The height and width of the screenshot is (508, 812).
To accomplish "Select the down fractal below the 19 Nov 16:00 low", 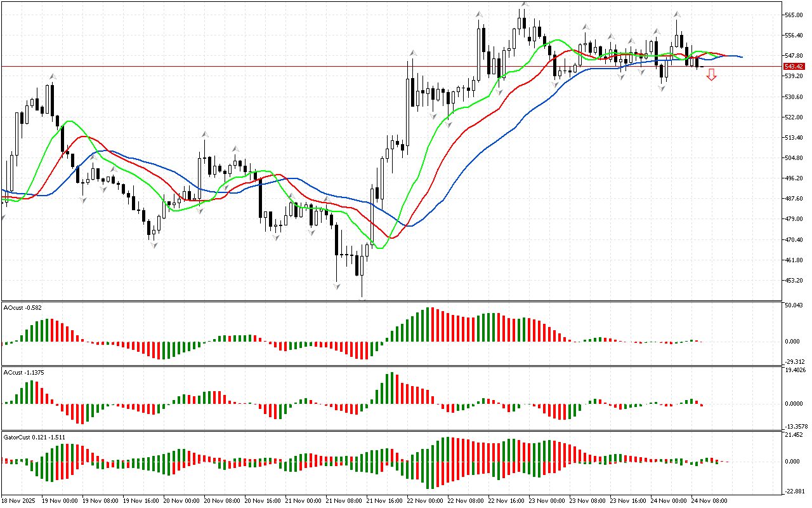I will (x=154, y=244).
